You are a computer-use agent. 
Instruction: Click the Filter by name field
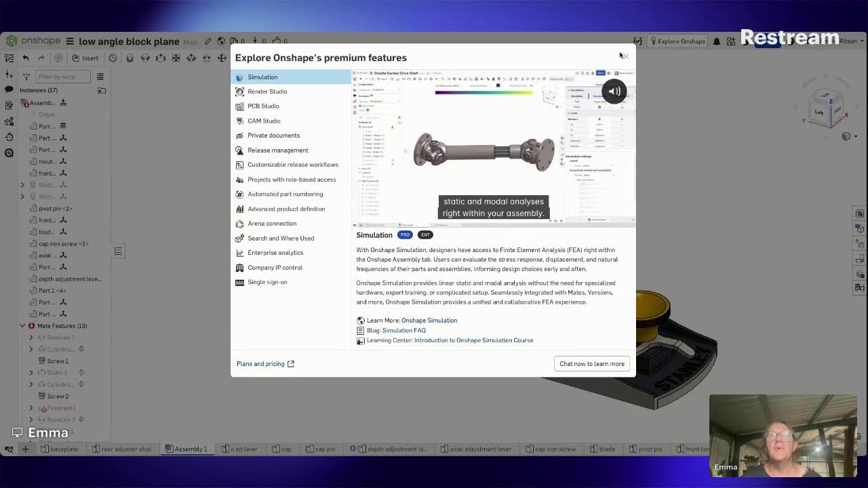click(63, 77)
